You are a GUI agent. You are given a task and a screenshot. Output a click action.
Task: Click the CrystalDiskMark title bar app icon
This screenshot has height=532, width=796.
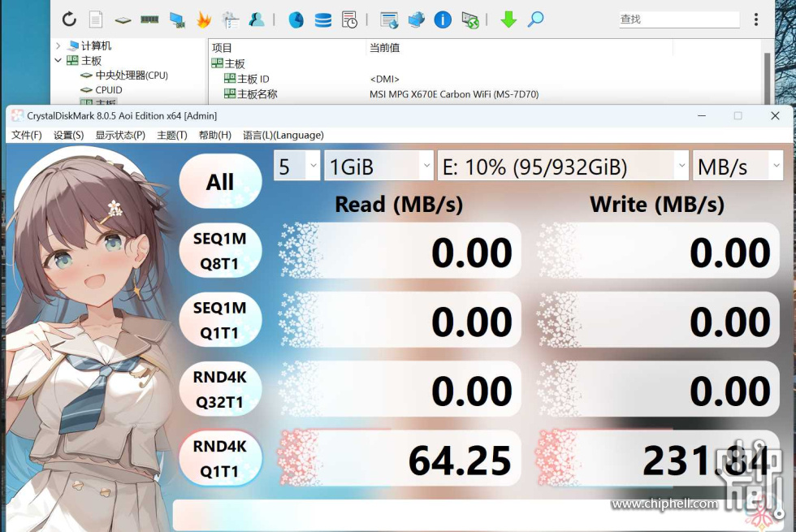point(17,115)
